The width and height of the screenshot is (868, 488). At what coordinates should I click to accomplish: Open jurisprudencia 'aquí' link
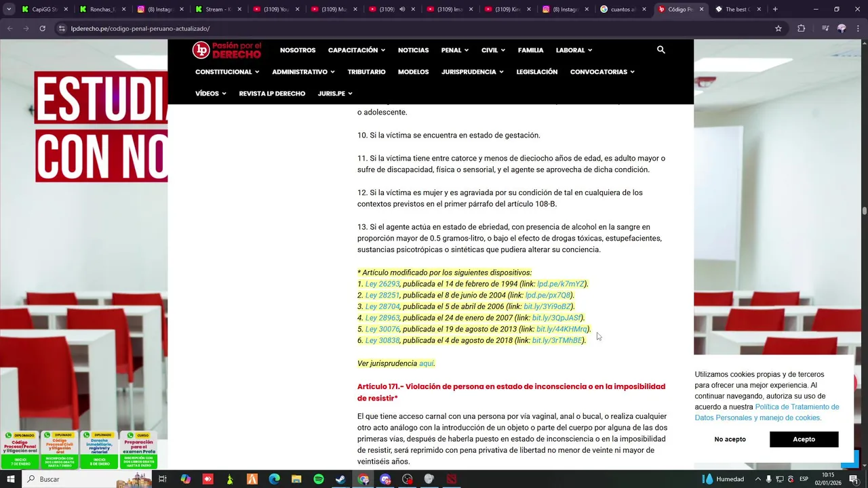tap(426, 363)
